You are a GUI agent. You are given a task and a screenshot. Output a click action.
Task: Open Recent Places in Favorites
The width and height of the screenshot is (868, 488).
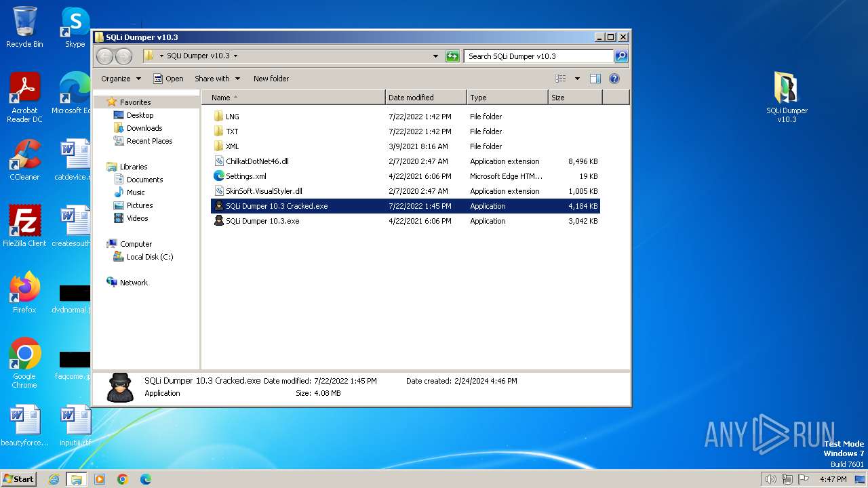[149, 141]
